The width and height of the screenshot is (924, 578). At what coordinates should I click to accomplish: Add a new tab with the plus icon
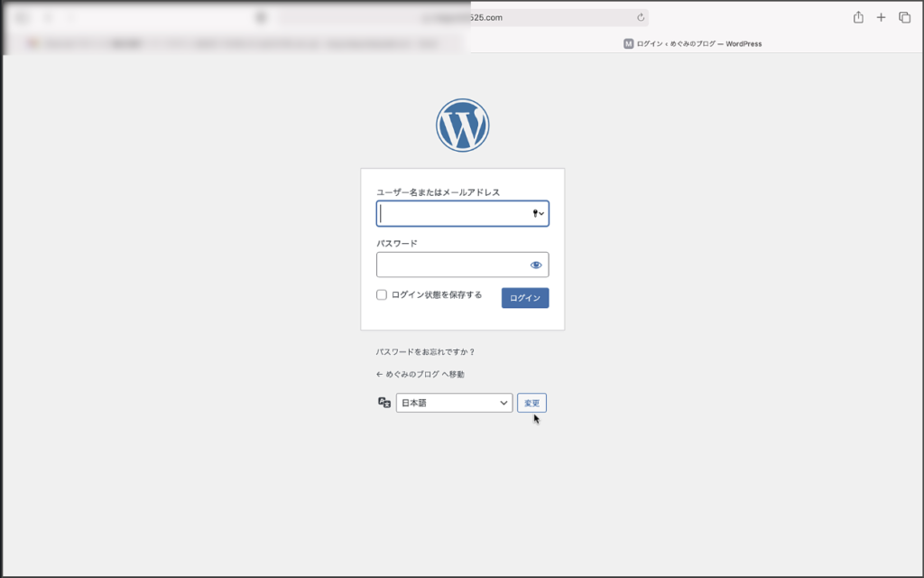881,18
